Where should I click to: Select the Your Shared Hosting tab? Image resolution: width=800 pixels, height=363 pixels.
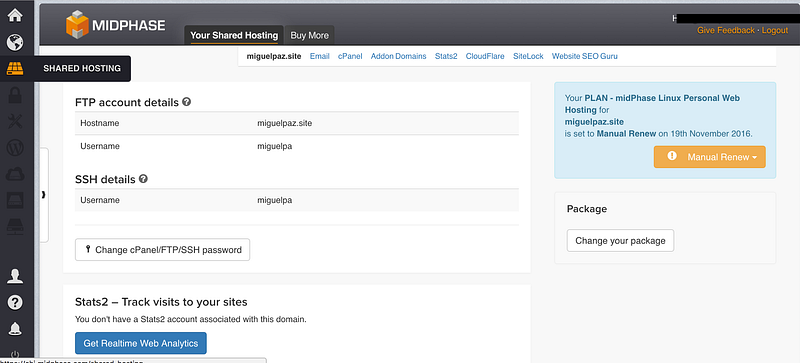click(234, 35)
